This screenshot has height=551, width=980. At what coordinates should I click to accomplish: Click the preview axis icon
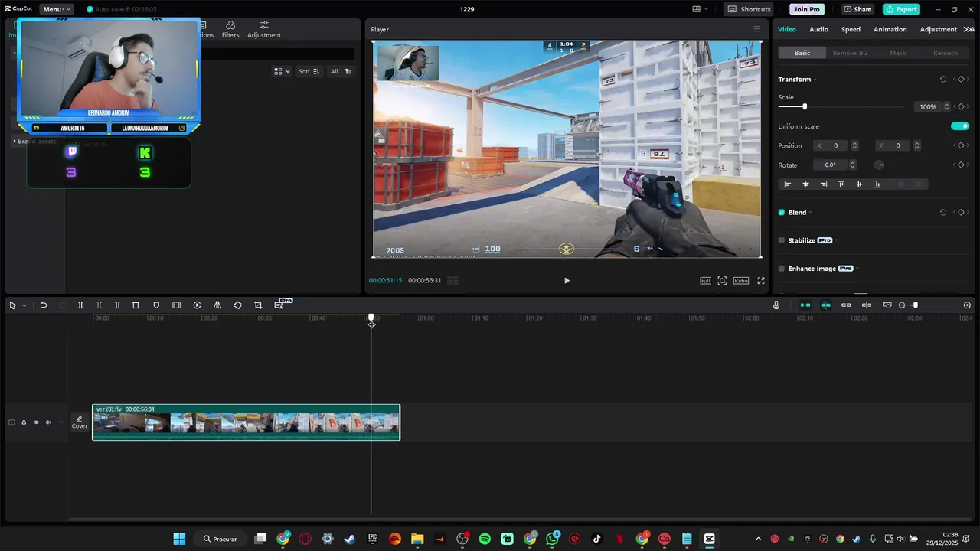[x=867, y=305]
